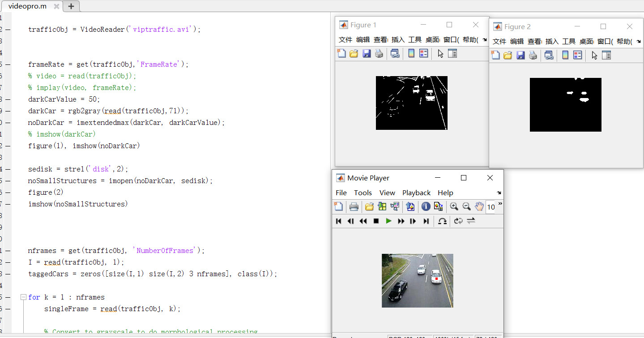Image resolution: width=644 pixels, height=338 pixels.
Task: Click Print icon in Figure 2 toolbar
Action: 533,55
